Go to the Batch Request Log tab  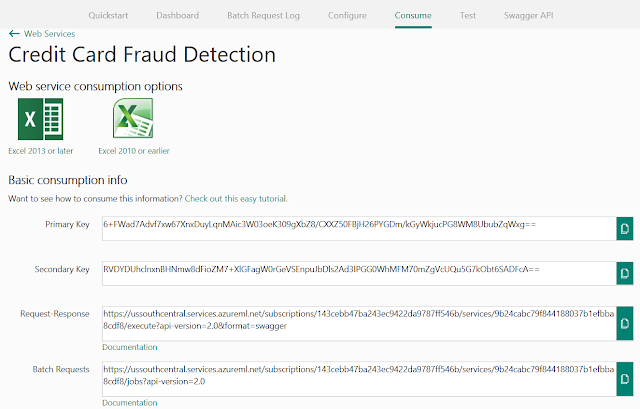[x=263, y=16]
